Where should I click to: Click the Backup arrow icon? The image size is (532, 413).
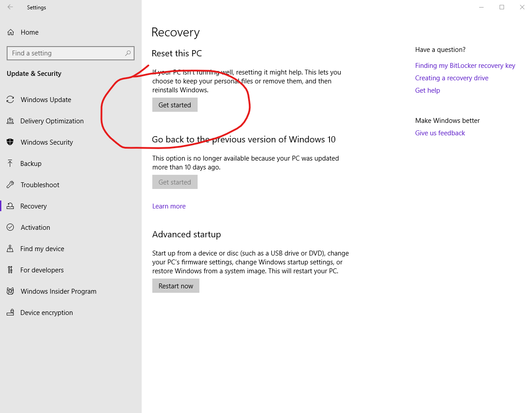(x=10, y=164)
